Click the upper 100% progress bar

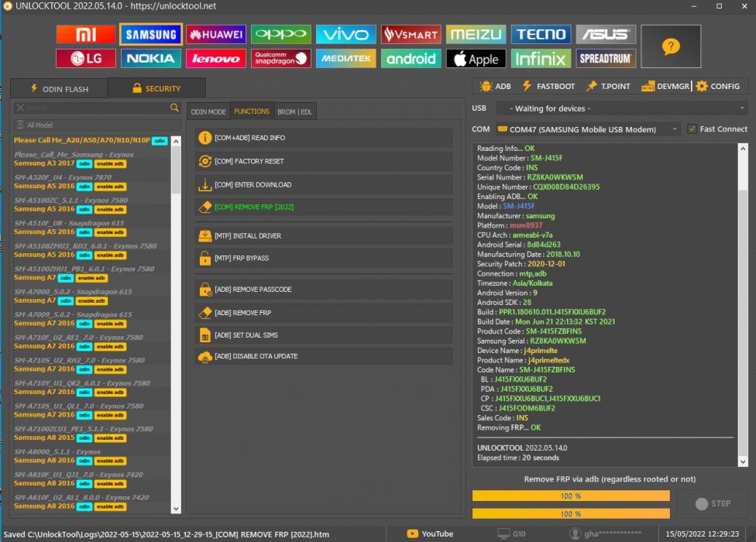[571, 496]
